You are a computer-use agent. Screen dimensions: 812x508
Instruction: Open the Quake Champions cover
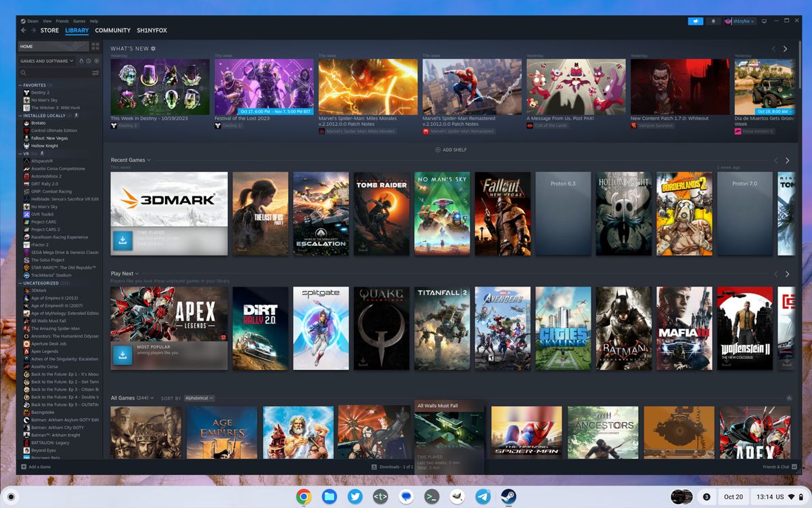click(382, 329)
